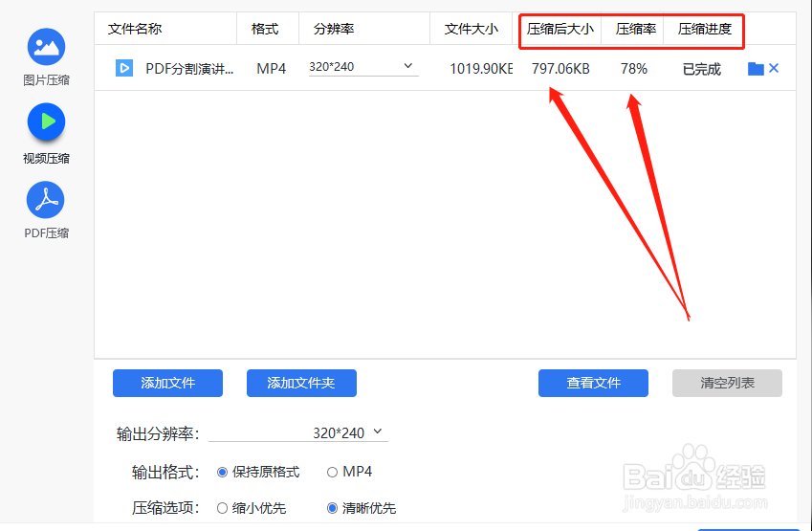812x531 pixels.
Task: Remove the PDF分割演讲 file from list
Action: tap(774, 68)
